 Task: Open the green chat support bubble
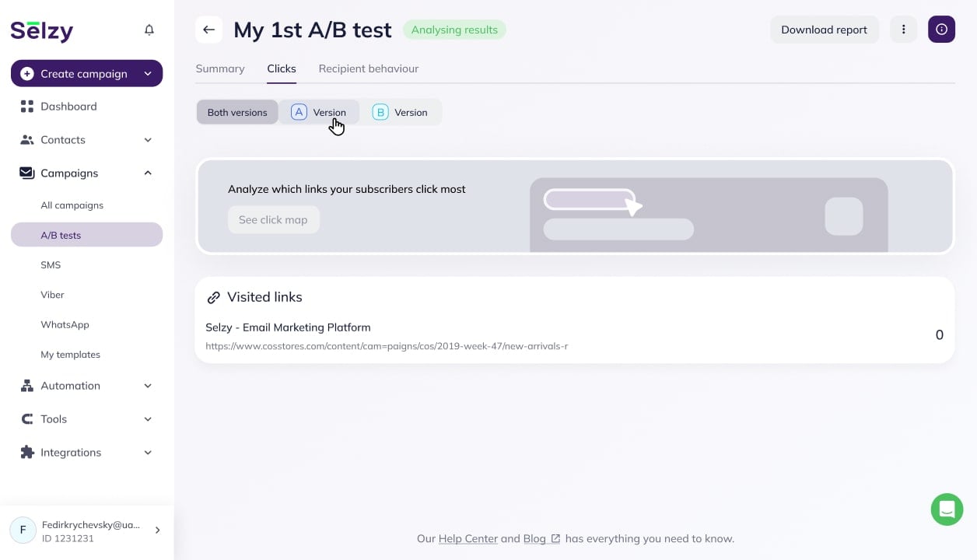(947, 509)
